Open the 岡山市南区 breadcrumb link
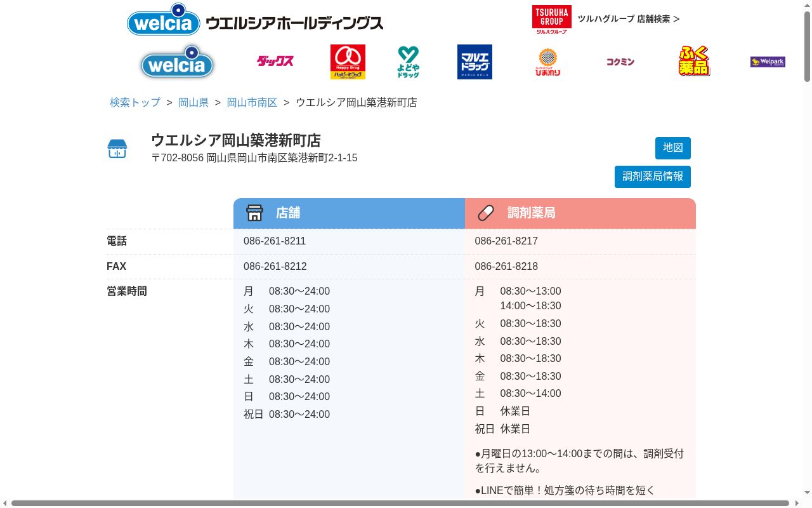The width and height of the screenshot is (812, 508). point(252,102)
